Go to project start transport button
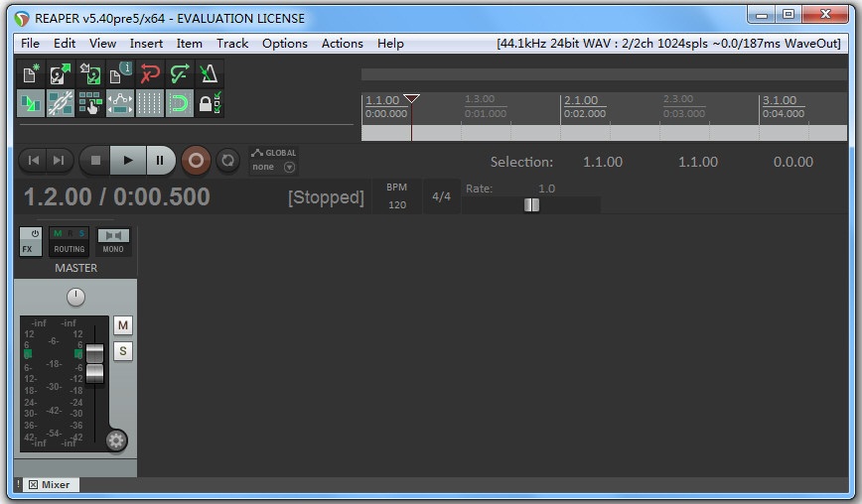 tap(33, 161)
